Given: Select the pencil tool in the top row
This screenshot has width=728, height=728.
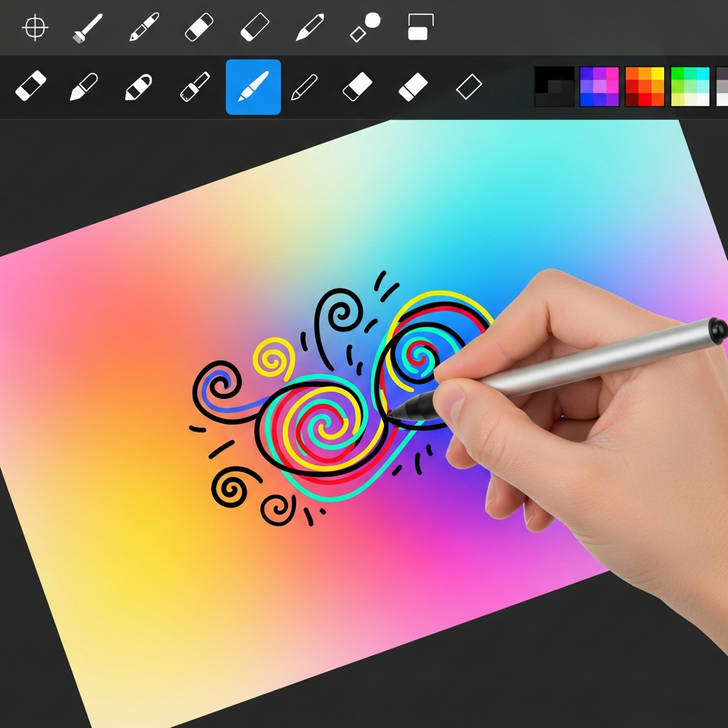Looking at the screenshot, I should click(x=310, y=28).
